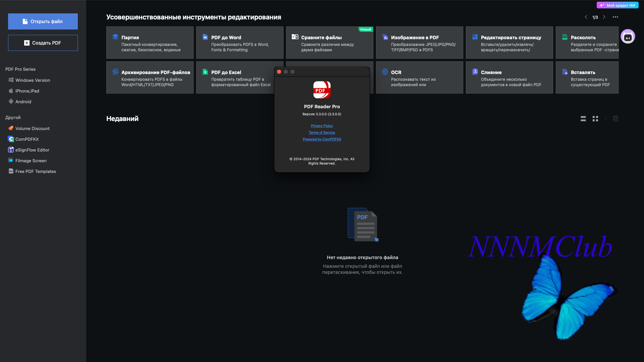Open the PDF to Excel tool icon
Image resolution: width=644 pixels, height=362 pixels.
[x=205, y=72]
